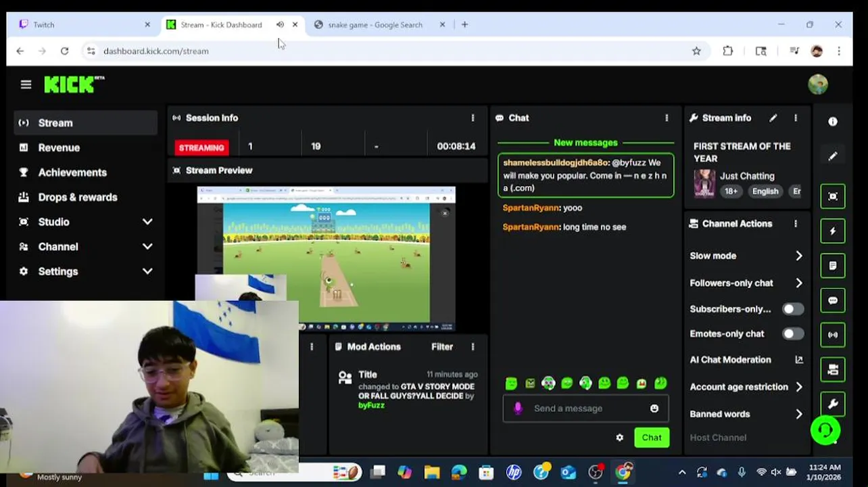Click SpartanRyann name on yooo message
The height and width of the screenshot is (487, 868).
[x=531, y=208]
